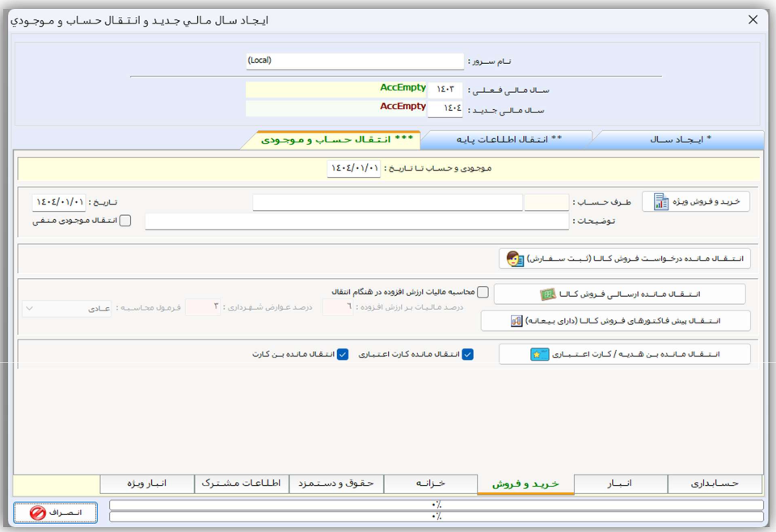Close the dialog with the X button
Screen dimensions: 776x532
753,19
